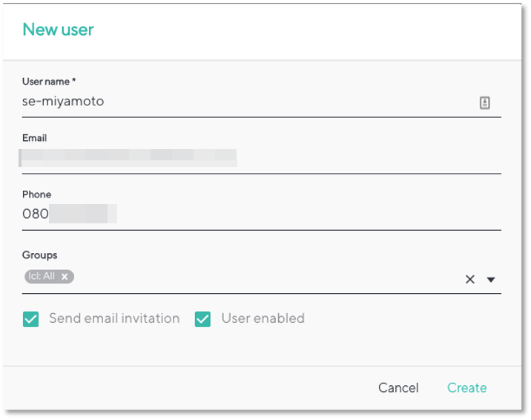Viewport: 531px width, 420px height.
Task: Expand the Groups dropdown arrow
Action: (491, 280)
